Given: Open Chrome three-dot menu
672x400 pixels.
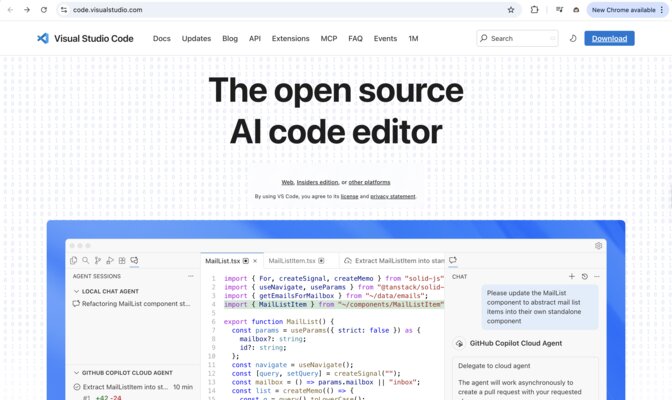Looking at the screenshot, I should click(x=662, y=9).
